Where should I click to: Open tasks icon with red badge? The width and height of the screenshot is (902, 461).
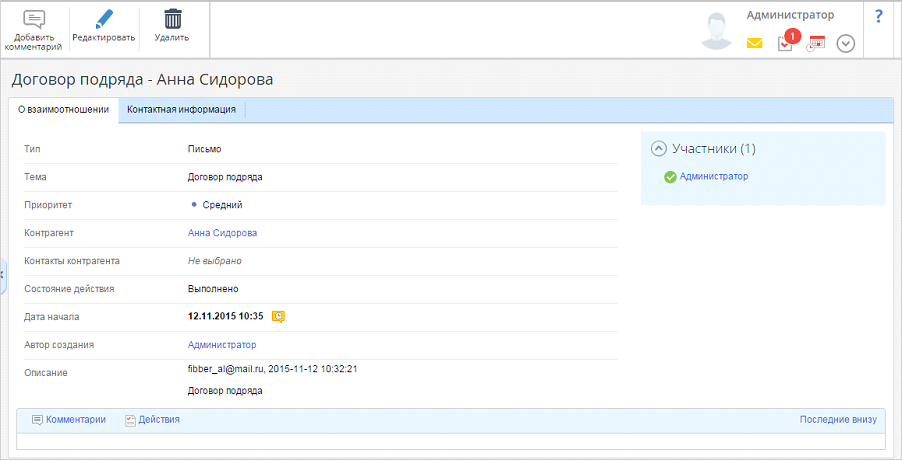(786, 44)
